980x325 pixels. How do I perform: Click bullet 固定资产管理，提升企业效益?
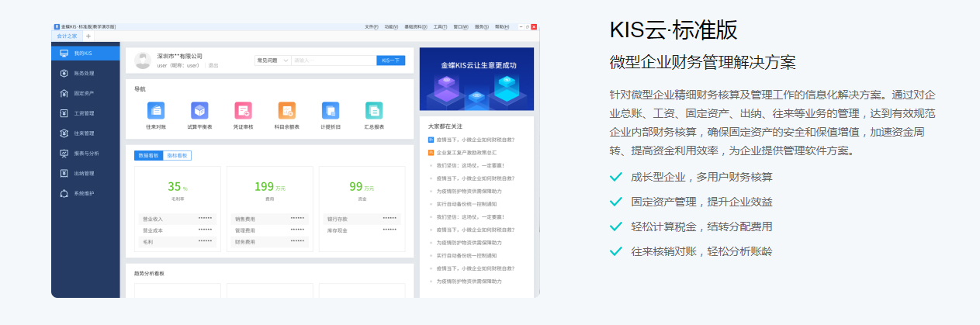click(x=701, y=202)
